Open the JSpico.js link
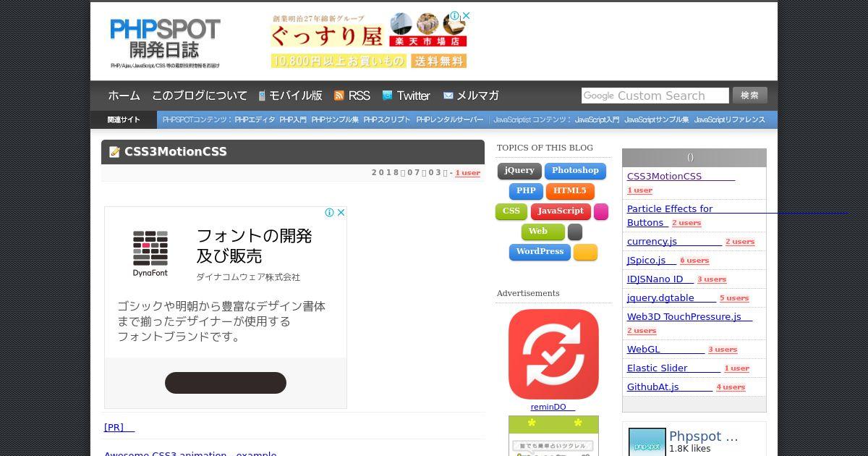The height and width of the screenshot is (456, 868). pyautogui.click(x=652, y=261)
